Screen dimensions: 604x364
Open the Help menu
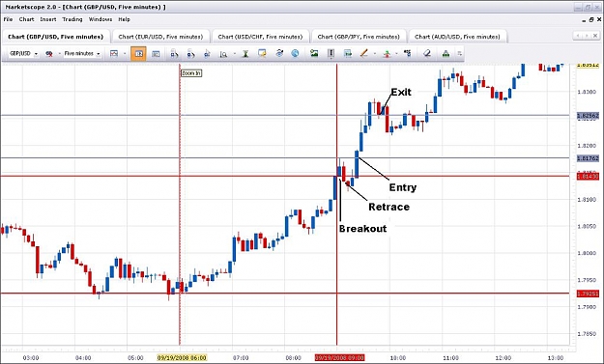(x=124, y=19)
